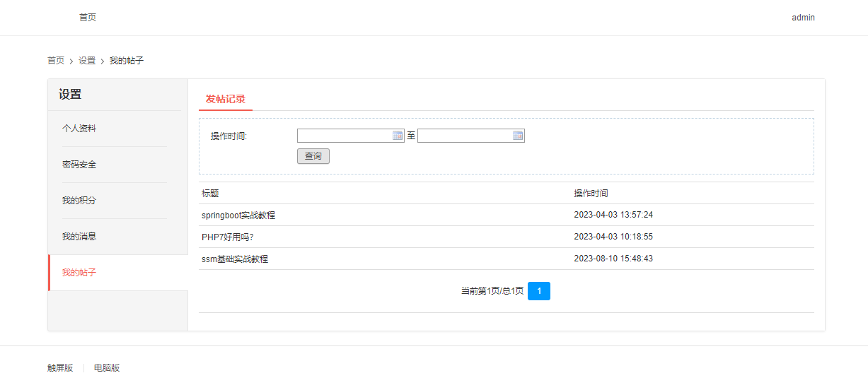The image size is (868, 390).
Task: Click page 1 pagination button
Action: pos(539,291)
